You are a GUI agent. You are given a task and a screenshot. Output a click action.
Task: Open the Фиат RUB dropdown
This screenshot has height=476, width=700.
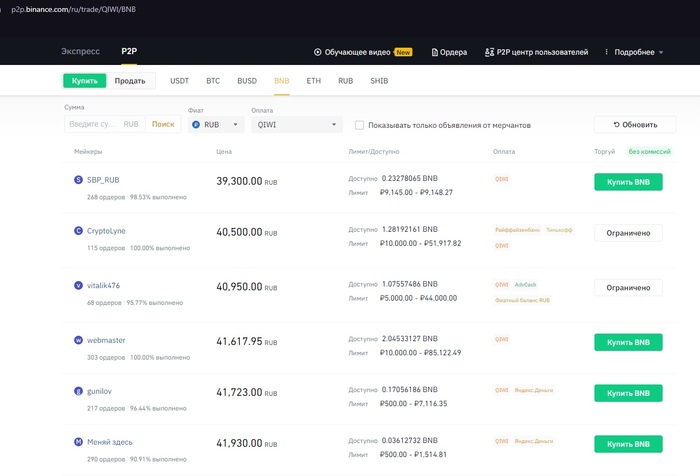pos(216,125)
